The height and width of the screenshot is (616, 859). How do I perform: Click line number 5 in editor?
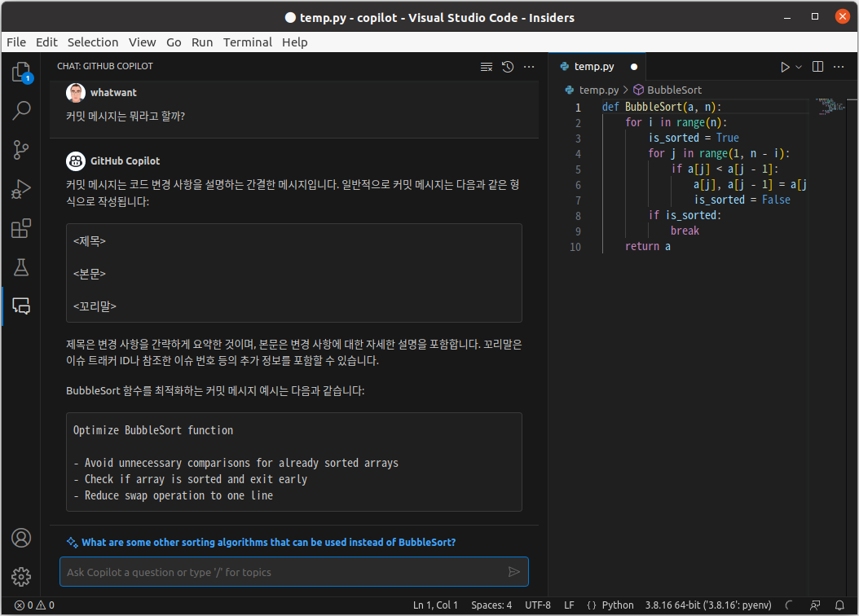[x=578, y=169]
